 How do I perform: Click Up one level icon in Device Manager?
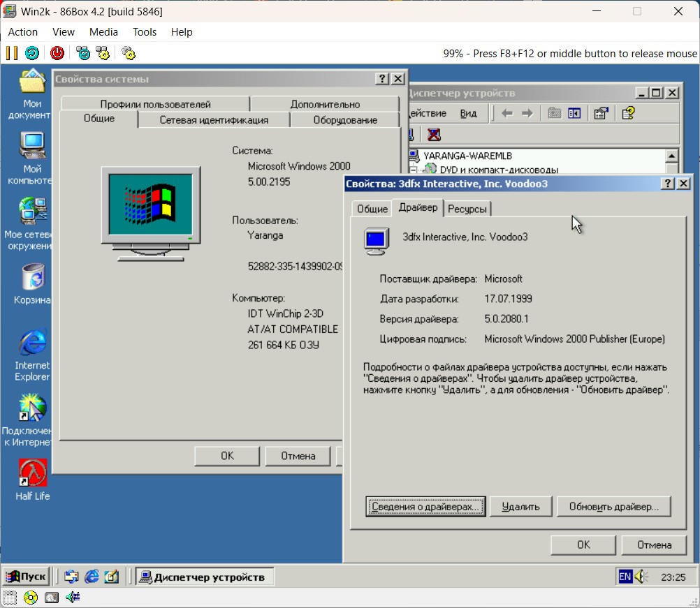[555, 113]
